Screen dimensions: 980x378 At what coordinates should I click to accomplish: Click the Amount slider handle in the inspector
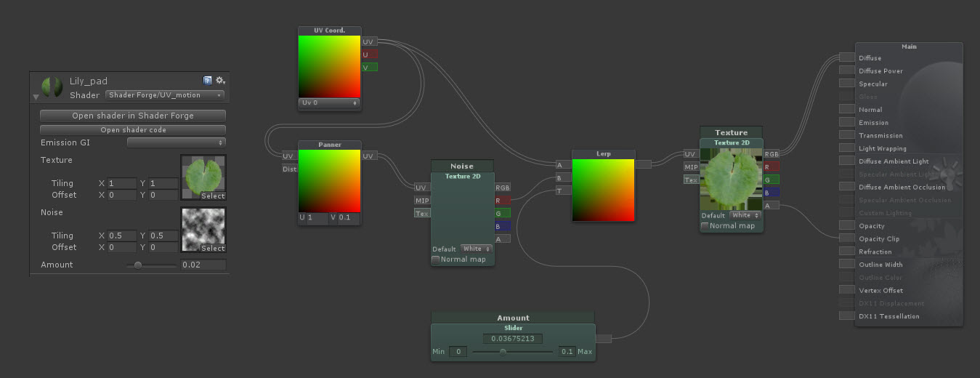pos(137,265)
